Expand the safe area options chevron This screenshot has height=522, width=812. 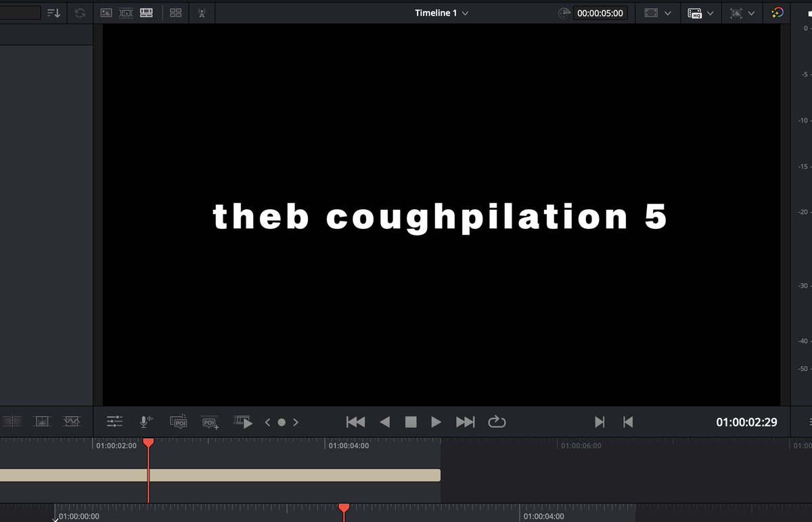point(668,13)
